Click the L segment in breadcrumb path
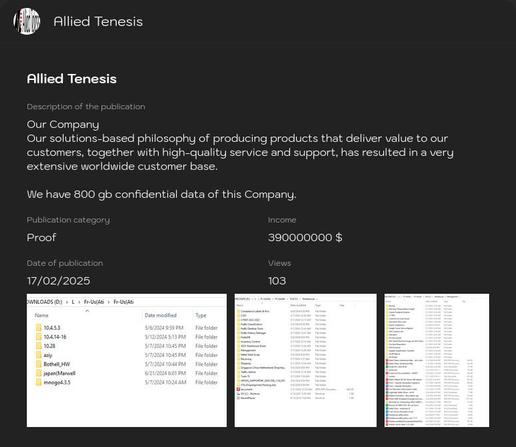This screenshot has height=447, width=516. tap(73, 302)
